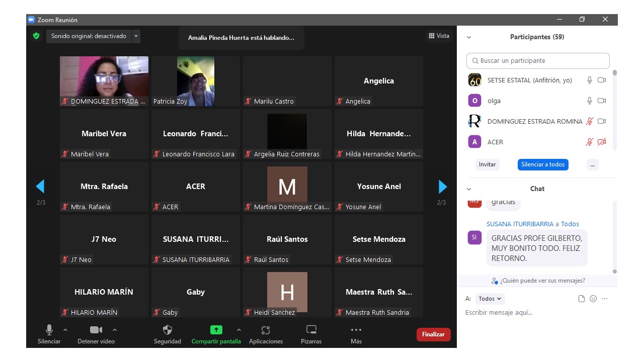Click the Zoom app icon in title bar

31,20
